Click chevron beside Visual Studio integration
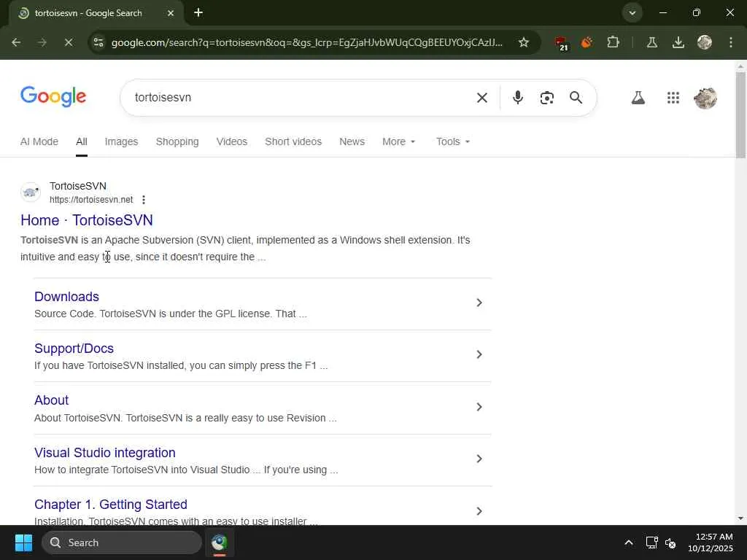Screen dimensions: 747x560 point(479,459)
